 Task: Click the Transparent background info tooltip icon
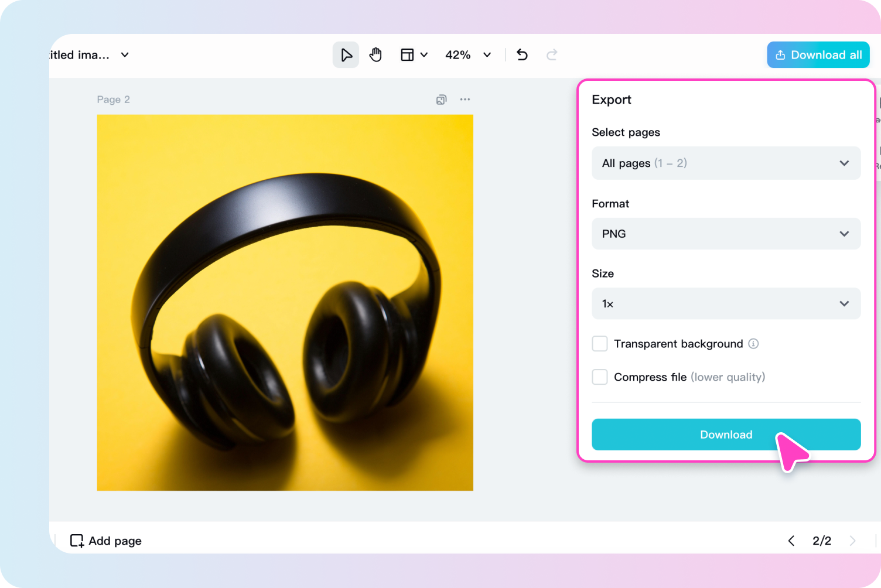[x=754, y=344]
